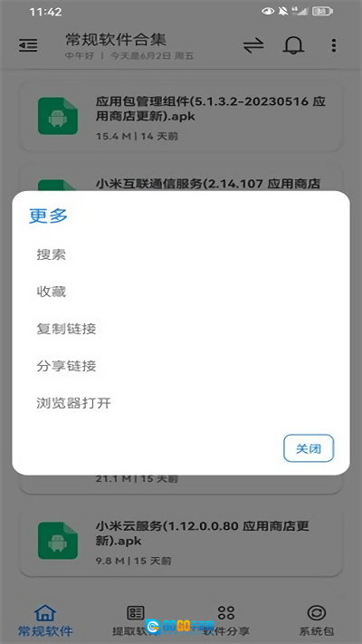The height and width of the screenshot is (644, 362).
Task: Tap the swap arrows icon in header
Action: click(253, 45)
